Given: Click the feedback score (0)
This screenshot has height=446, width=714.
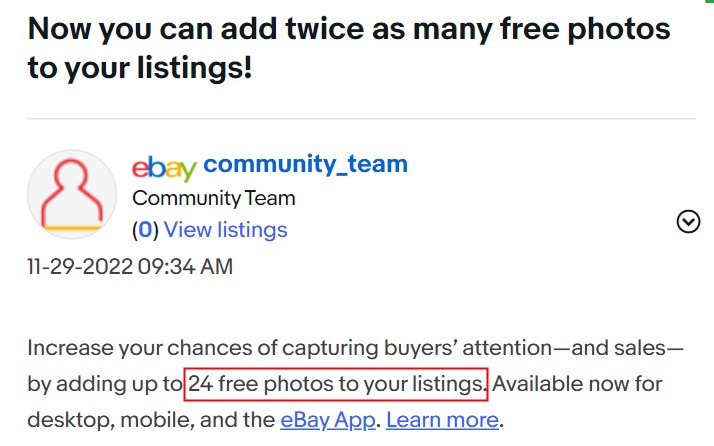Looking at the screenshot, I should click(145, 230).
